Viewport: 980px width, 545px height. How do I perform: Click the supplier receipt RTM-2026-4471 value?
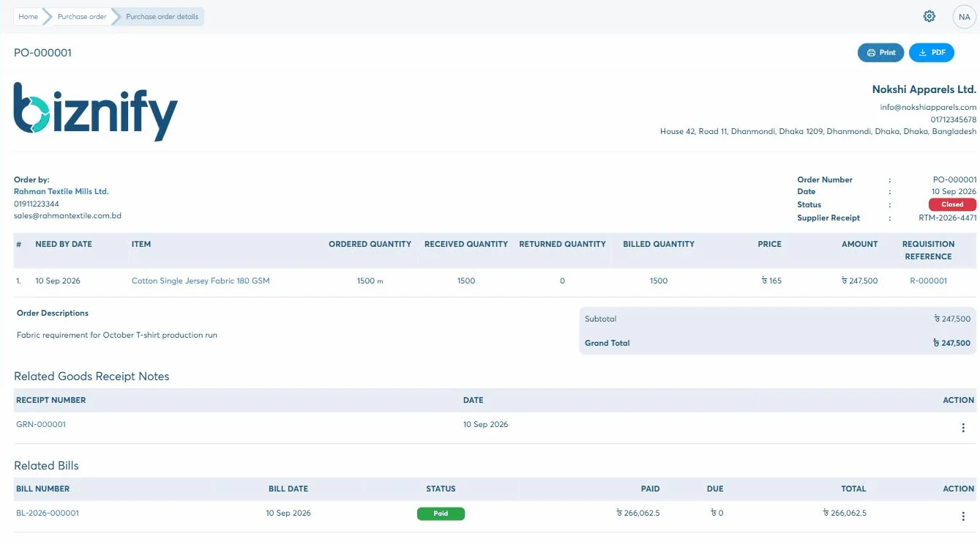click(947, 218)
